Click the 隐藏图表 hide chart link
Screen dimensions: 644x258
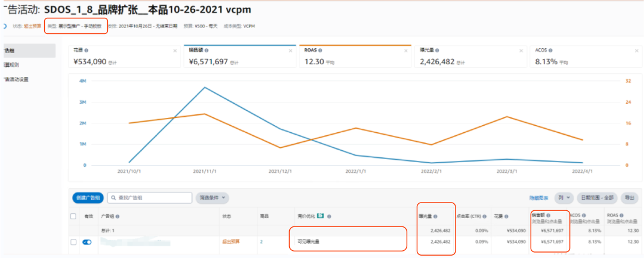538,198
